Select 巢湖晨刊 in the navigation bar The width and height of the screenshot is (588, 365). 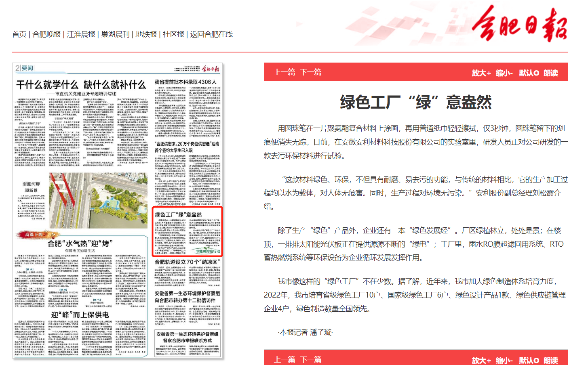coord(115,34)
